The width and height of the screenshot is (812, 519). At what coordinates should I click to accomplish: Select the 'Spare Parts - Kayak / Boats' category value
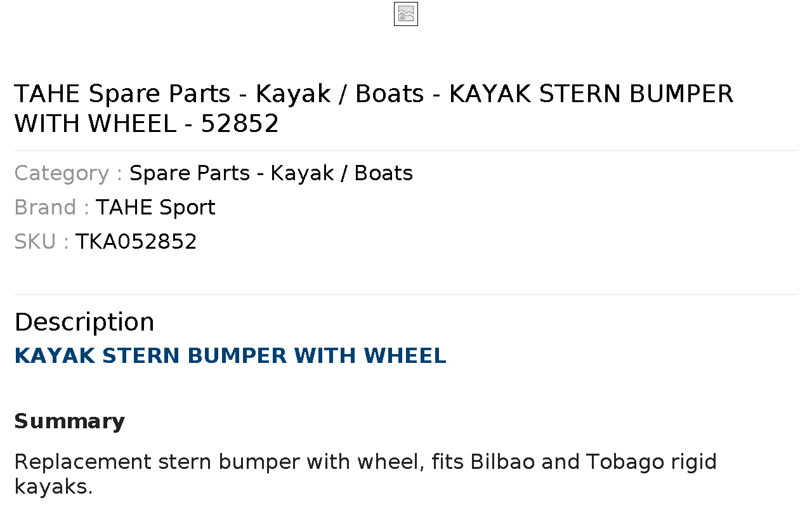(x=271, y=173)
